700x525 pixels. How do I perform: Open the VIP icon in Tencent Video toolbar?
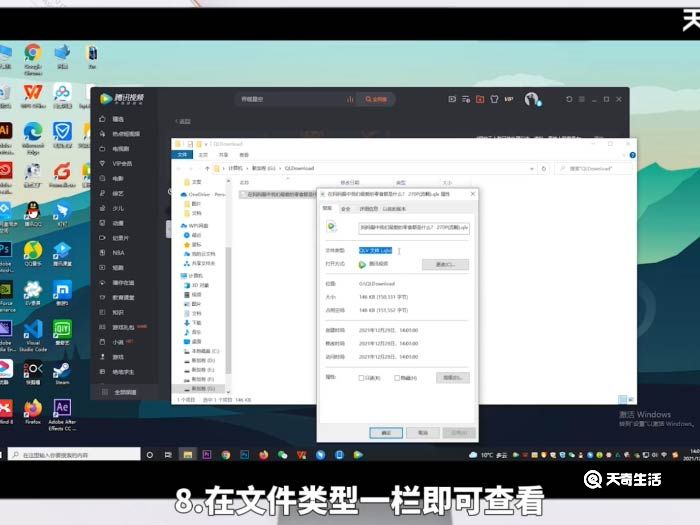[x=509, y=99]
